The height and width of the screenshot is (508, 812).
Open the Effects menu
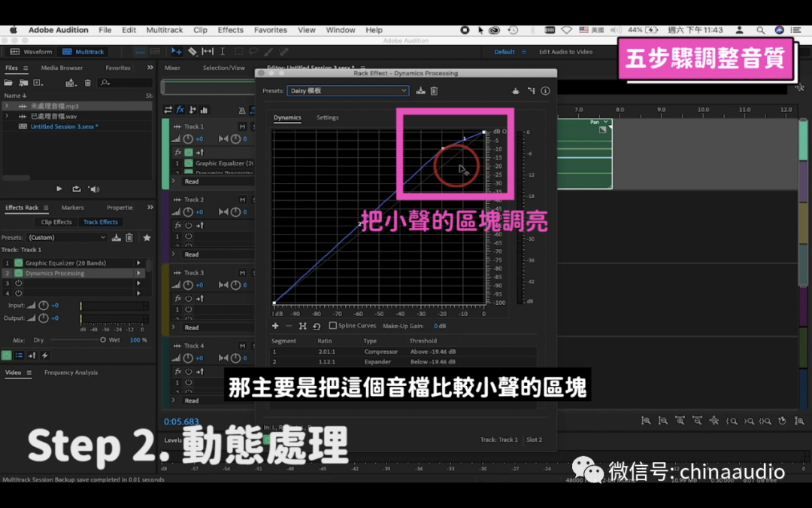click(x=231, y=30)
